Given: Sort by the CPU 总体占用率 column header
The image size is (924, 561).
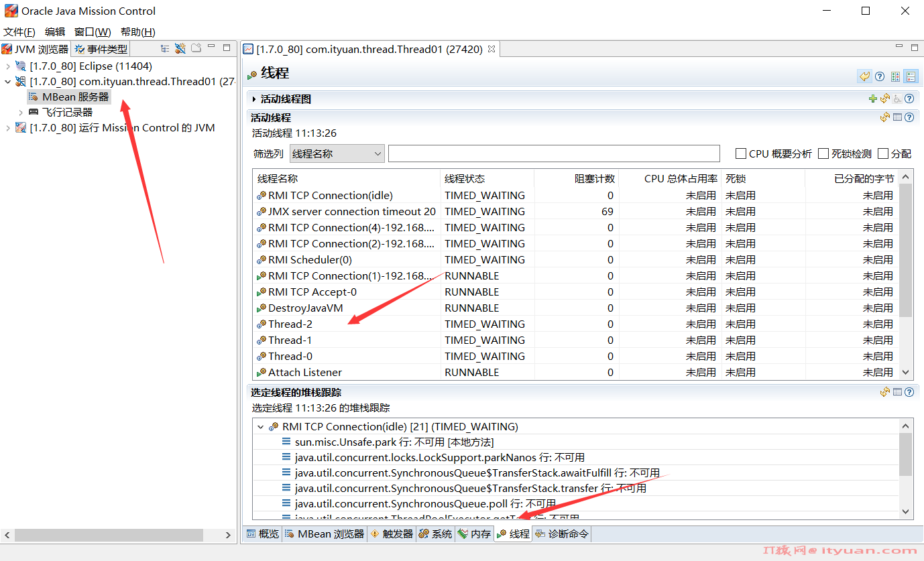Looking at the screenshot, I should pos(670,179).
